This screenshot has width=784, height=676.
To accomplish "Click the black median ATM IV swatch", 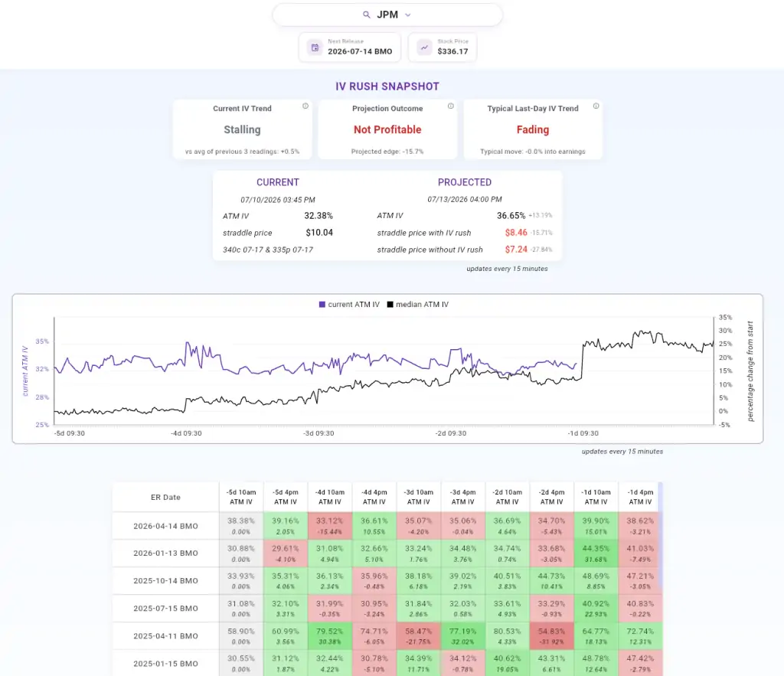I will [x=390, y=305].
